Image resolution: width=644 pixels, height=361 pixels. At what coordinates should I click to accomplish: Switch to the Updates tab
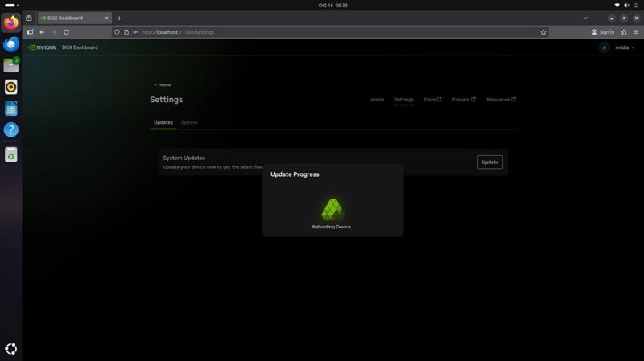click(x=163, y=122)
